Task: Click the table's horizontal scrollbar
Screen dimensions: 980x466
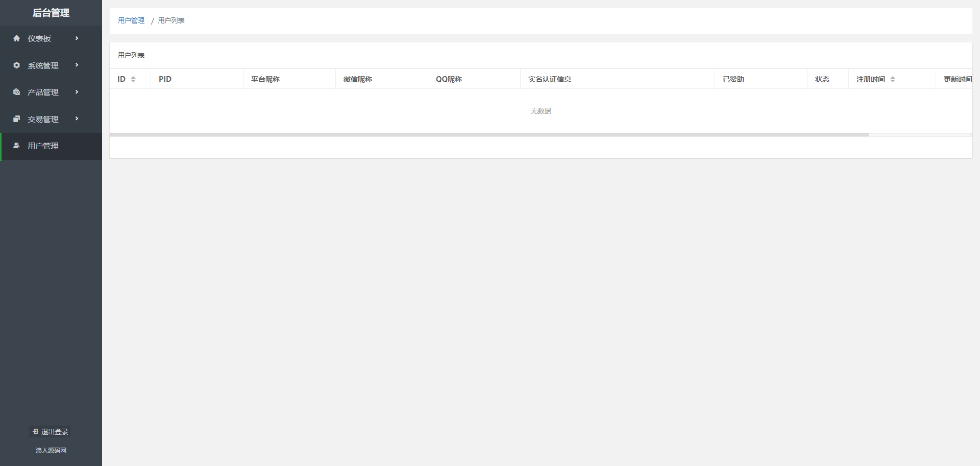Action: [489, 135]
